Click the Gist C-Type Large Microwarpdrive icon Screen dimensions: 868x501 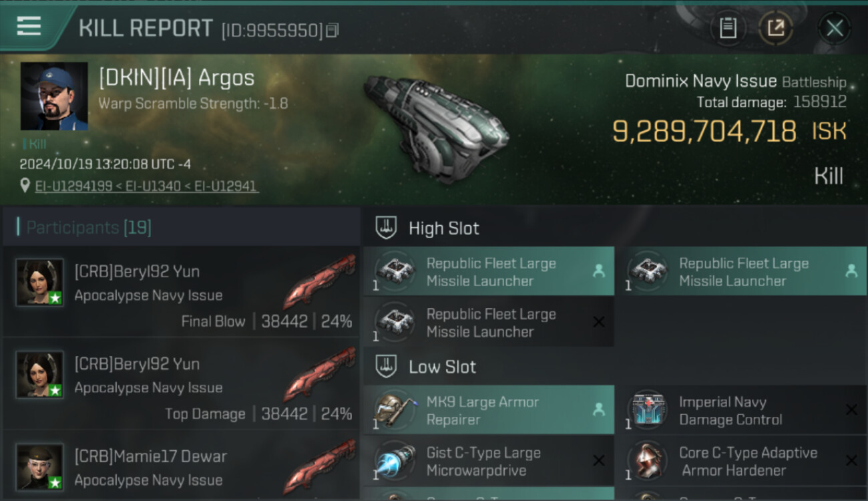[395, 461]
